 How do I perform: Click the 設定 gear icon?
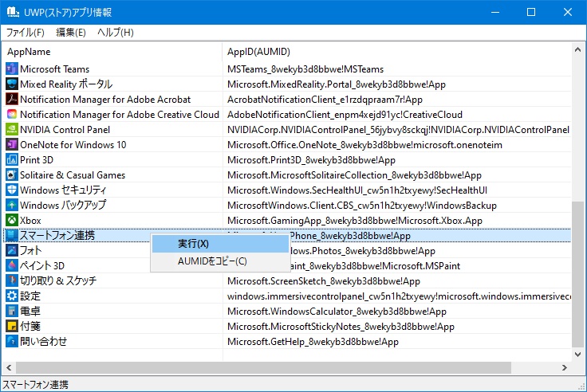tap(12, 296)
